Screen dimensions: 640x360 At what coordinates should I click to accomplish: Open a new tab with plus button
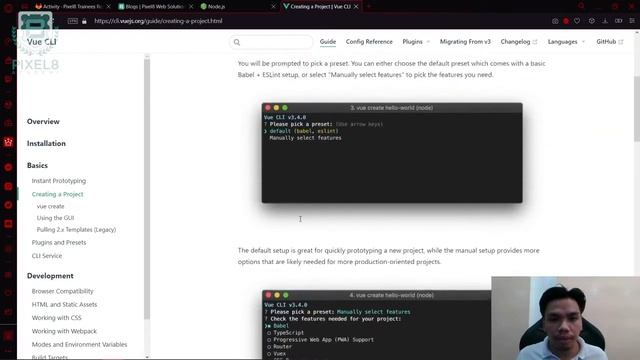tap(369, 7)
